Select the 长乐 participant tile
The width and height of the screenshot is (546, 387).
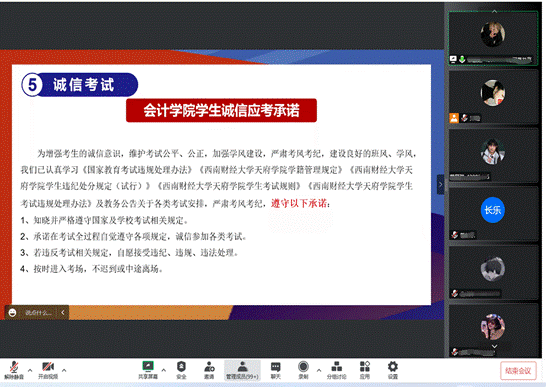point(493,213)
